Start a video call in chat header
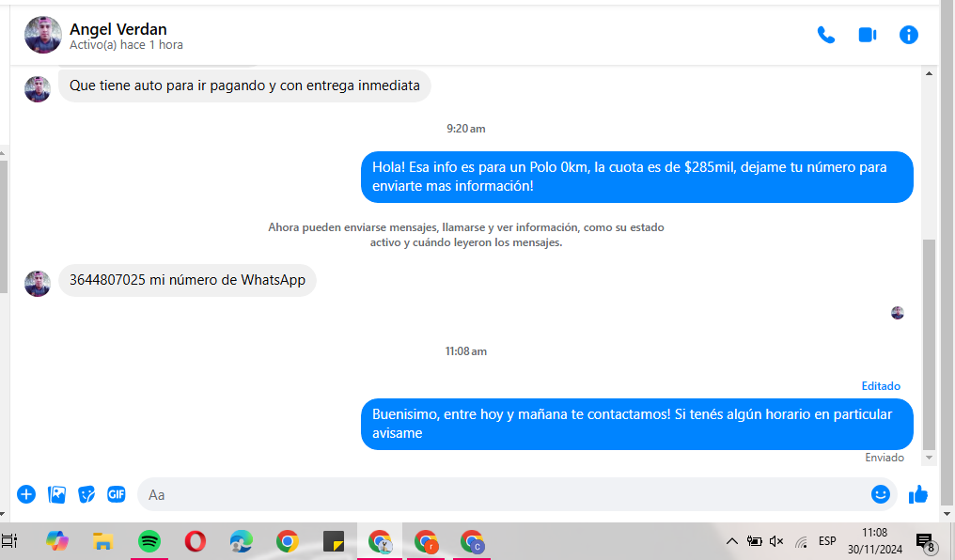The image size is (955, 560). (x=867, y=35)
